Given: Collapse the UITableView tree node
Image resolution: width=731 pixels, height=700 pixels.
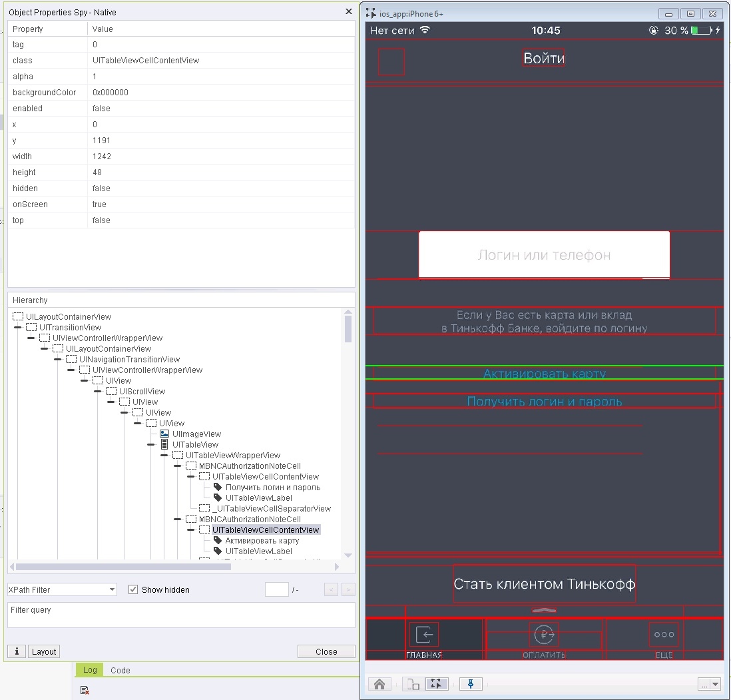Looking at the screenshot, I should click(151, 444).
